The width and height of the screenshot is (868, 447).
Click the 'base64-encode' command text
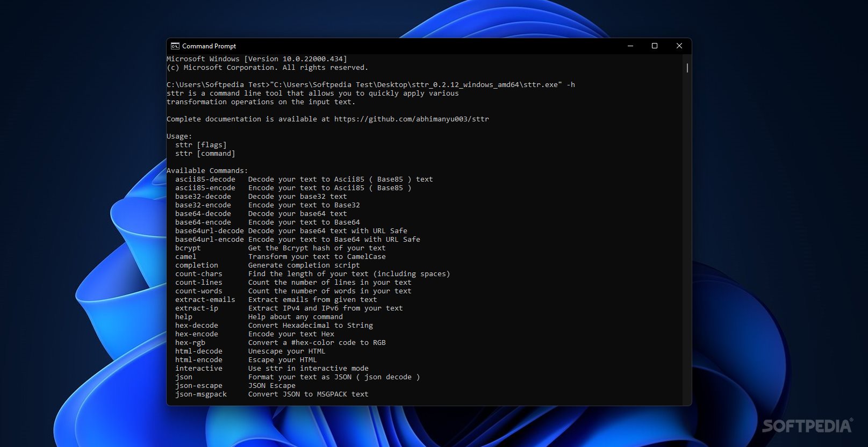[203, 222]
